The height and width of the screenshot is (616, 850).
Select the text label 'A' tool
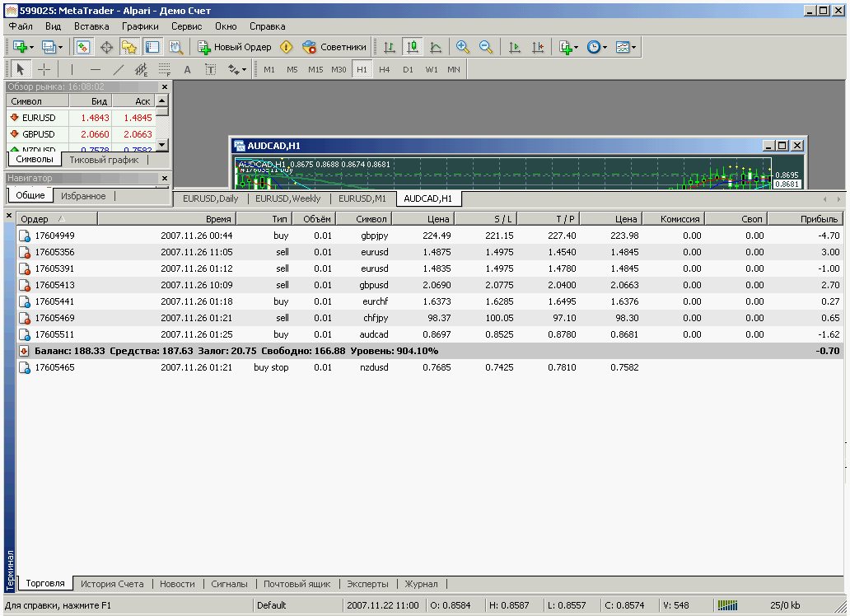tap(187, 69)
